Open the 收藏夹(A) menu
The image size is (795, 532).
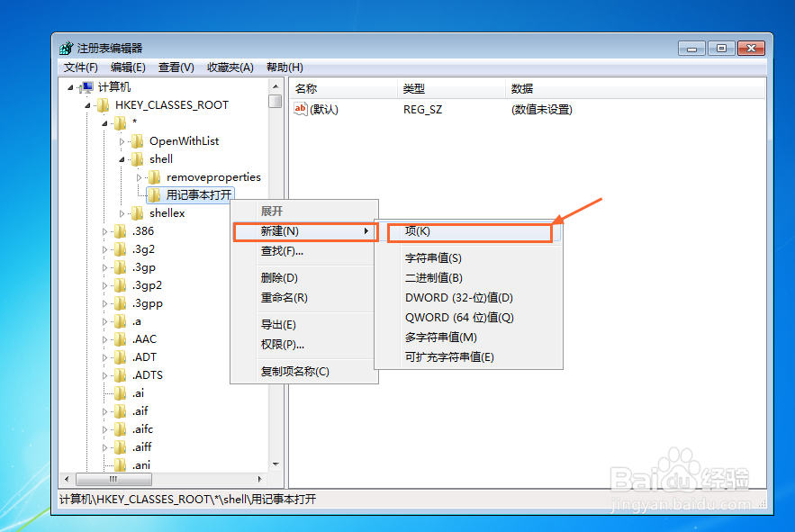click(x=230, y=68)
